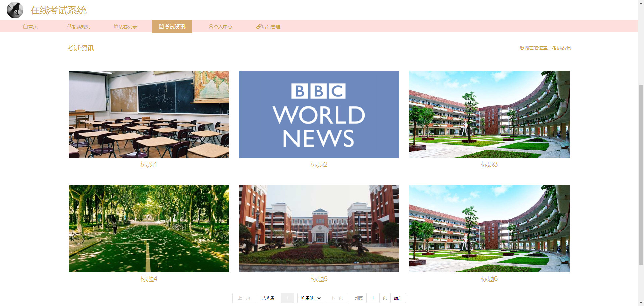Open 后台管理 menu item
This screenshot has width=644, height=306.
pos(268,26)
